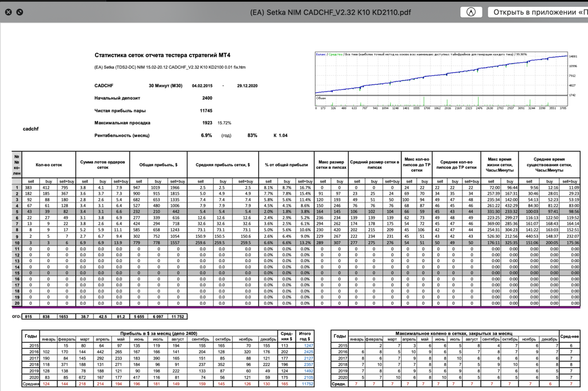Select the 2016 yearly total "2425"

tap(304, 352)
